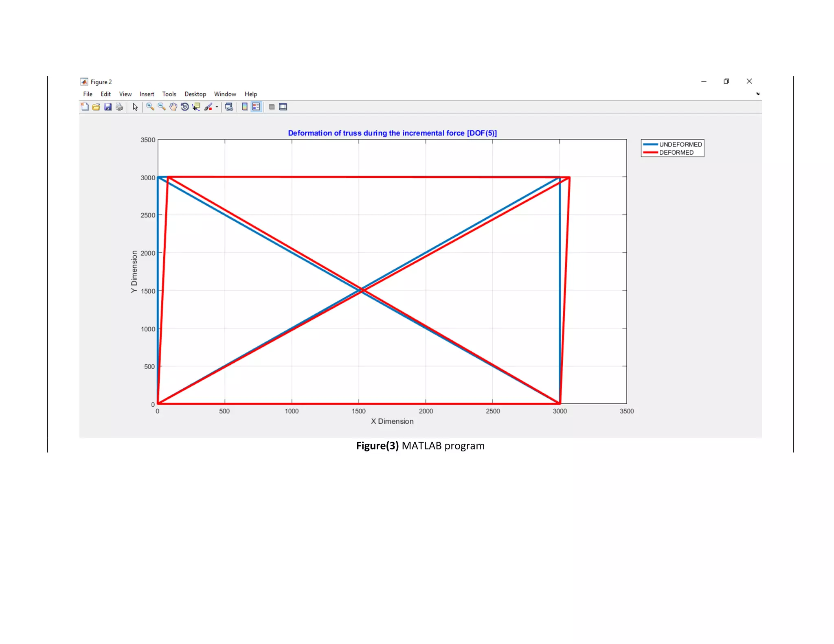834x644 pixels.
Task: Click the MATLAB logo icon in the title bar
Action: (84, 82)
